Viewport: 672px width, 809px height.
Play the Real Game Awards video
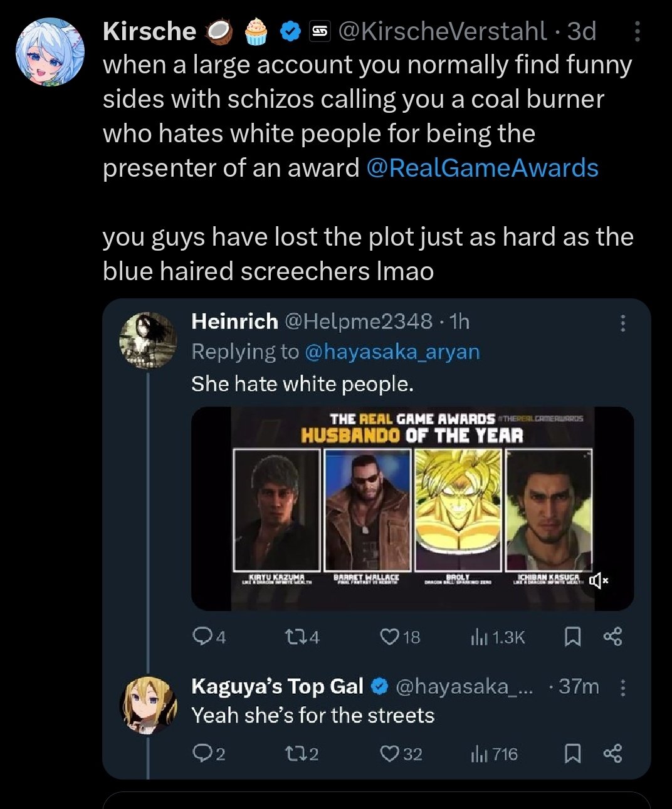pos(412,508)
